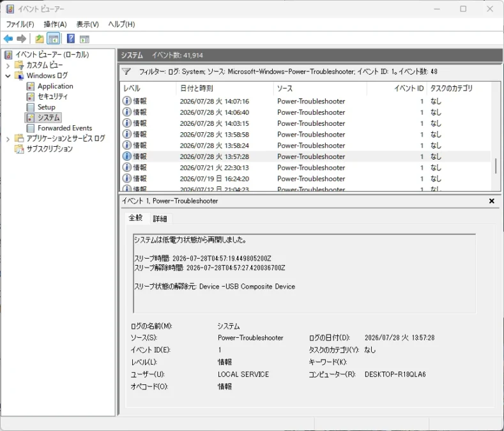
Task: Click the event list vertical scrollbar thumb
Action: (495, 166)
